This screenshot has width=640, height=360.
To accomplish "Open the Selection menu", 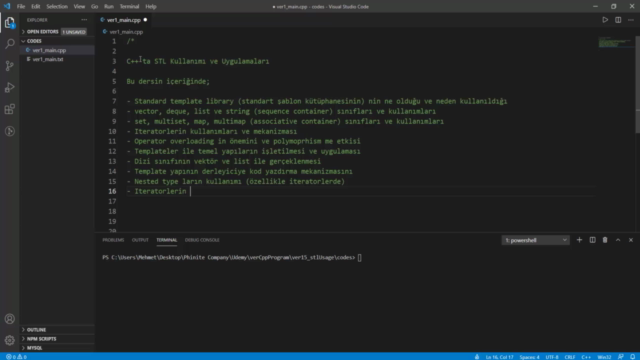I will point(57,7).
